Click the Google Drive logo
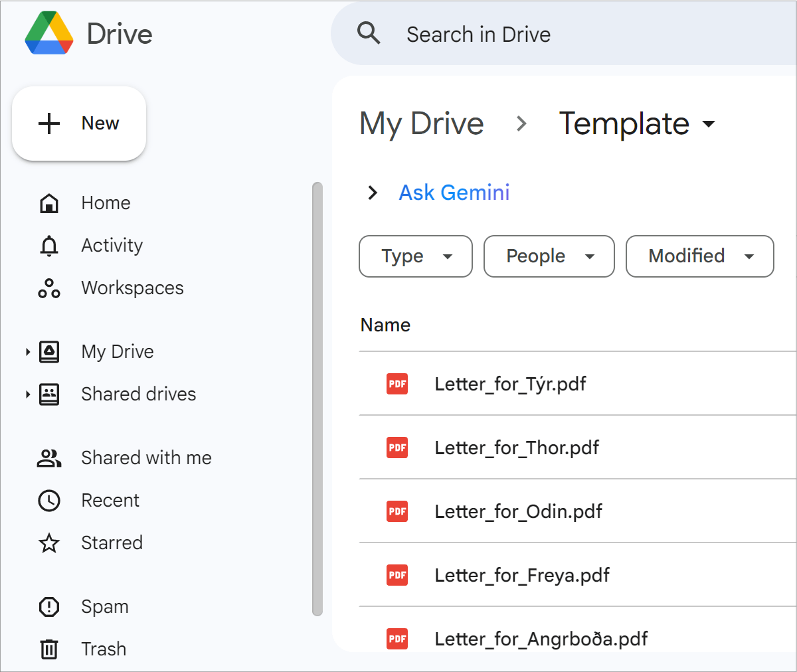Screen dimensions: 797x672 (49, 33)
